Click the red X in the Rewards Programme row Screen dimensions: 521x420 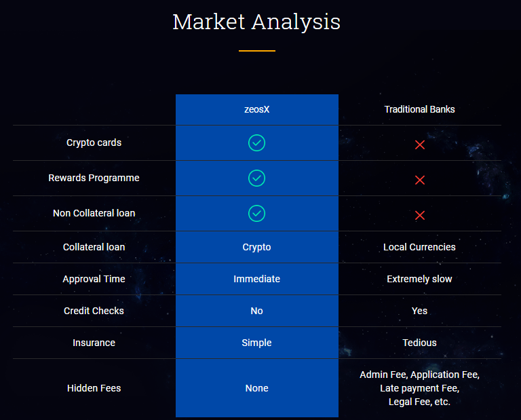pos(420,180)
